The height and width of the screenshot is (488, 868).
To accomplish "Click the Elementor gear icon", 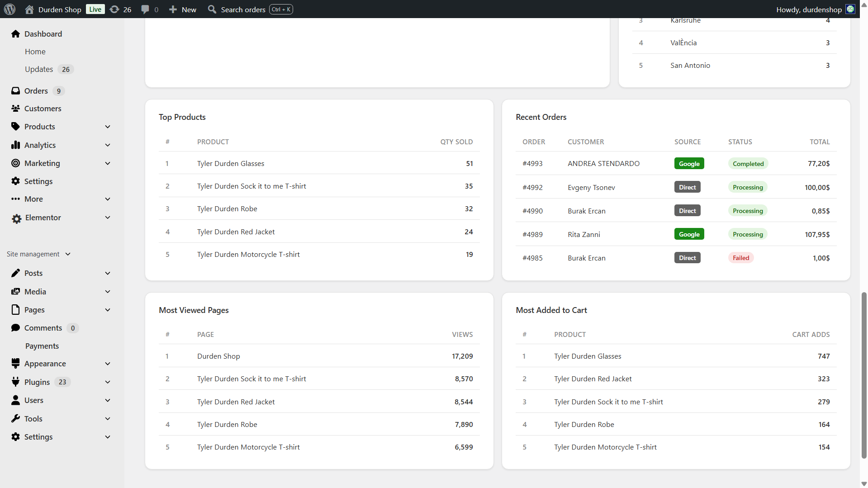I will (x=16, y=218).
